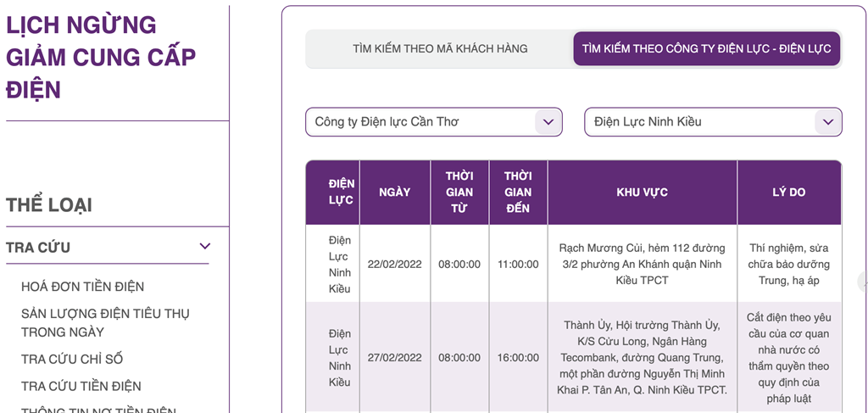Viewport: 868px width, 413px height.
Task: Click the Rạch Mương Củi area cell
Action: point(642,264)
